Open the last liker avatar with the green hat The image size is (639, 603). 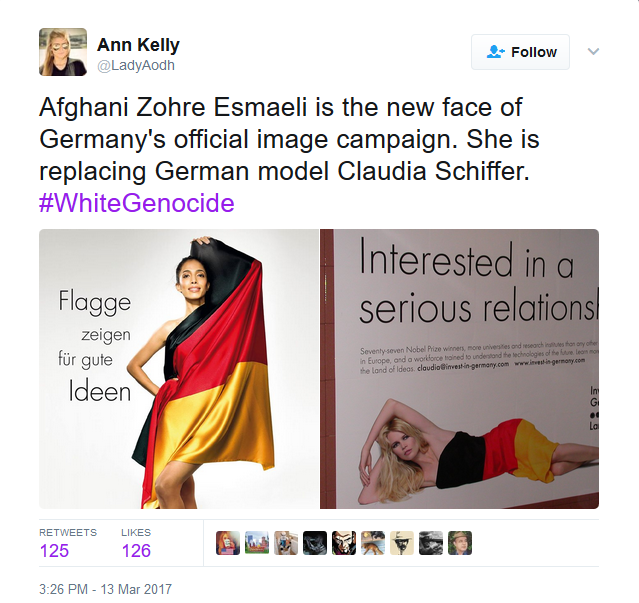[460, 543]
